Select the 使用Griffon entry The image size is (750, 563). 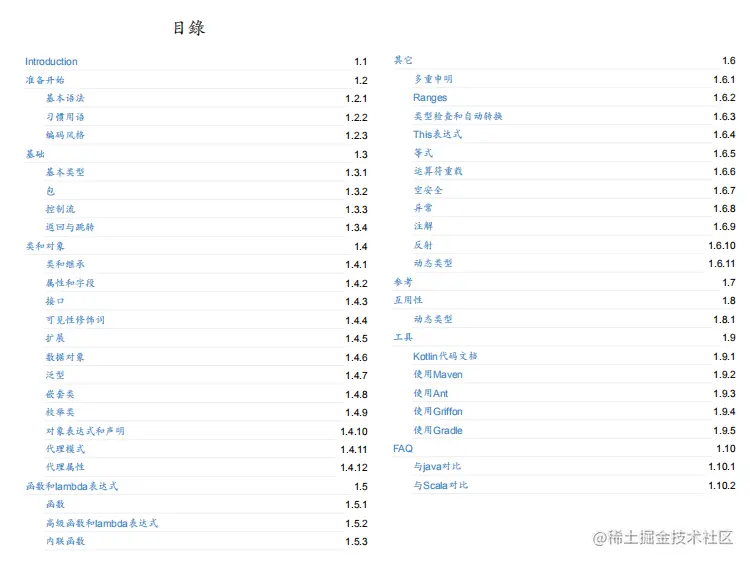[438, 411]
